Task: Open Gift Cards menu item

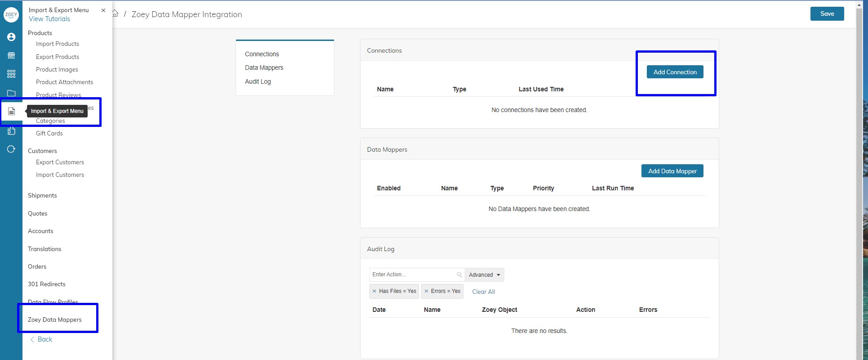Action: point(49,133)
